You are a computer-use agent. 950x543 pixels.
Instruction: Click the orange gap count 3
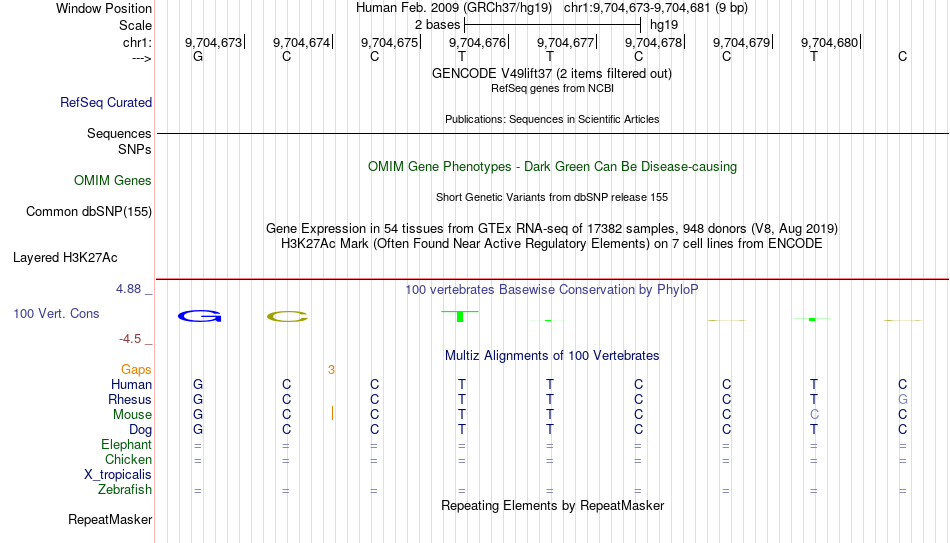click(x=331, y=370)
